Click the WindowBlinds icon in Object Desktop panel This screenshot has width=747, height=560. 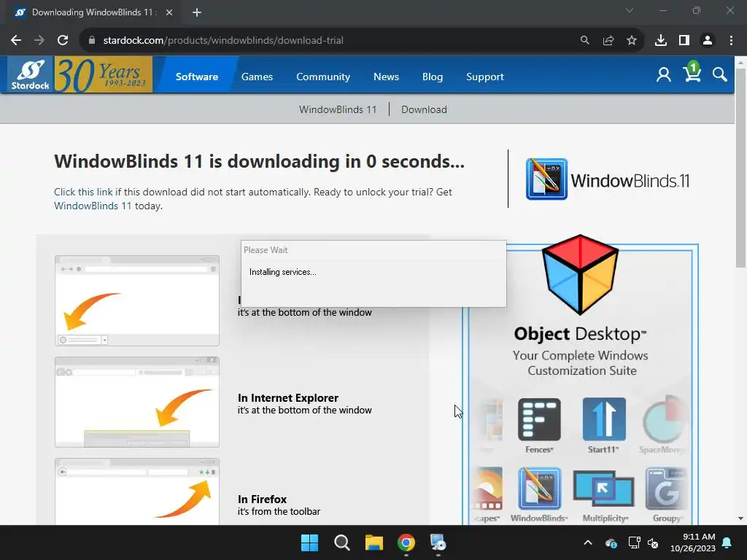point(539,489)
